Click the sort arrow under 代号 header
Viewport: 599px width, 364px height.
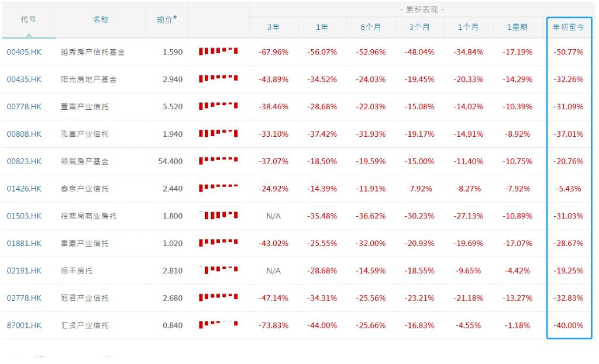[x=29, y=35]
